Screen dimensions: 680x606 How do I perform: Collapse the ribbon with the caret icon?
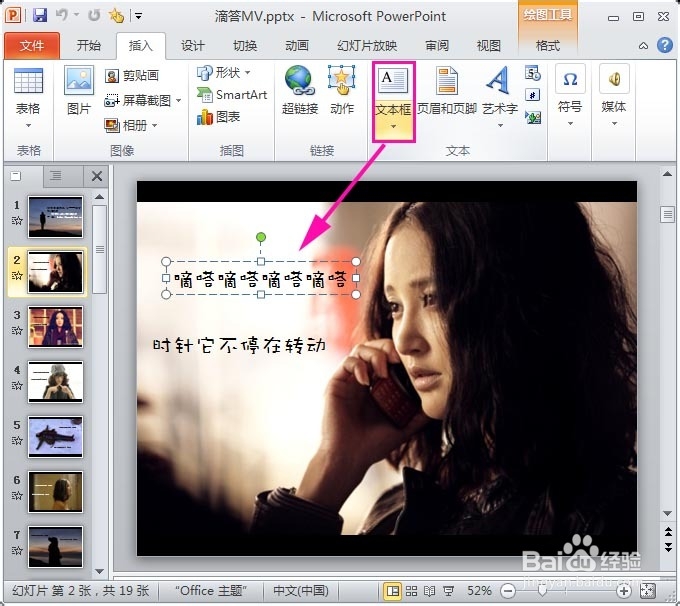coord(644,46)
